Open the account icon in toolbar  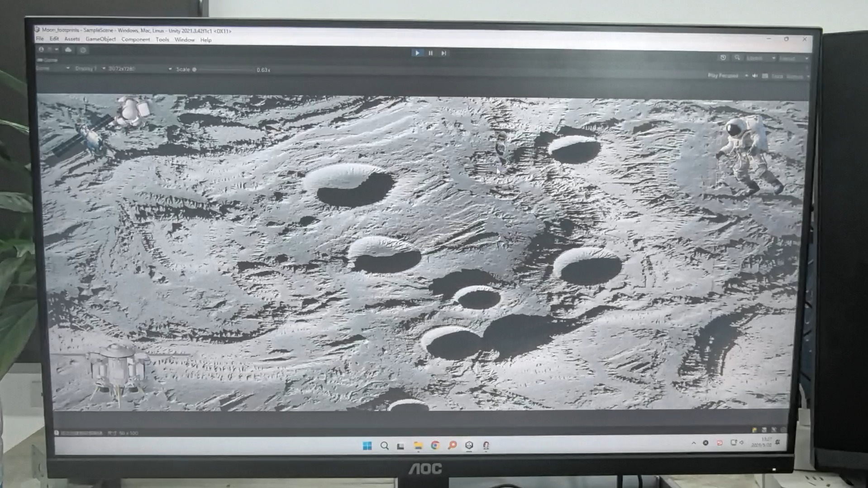41,49
